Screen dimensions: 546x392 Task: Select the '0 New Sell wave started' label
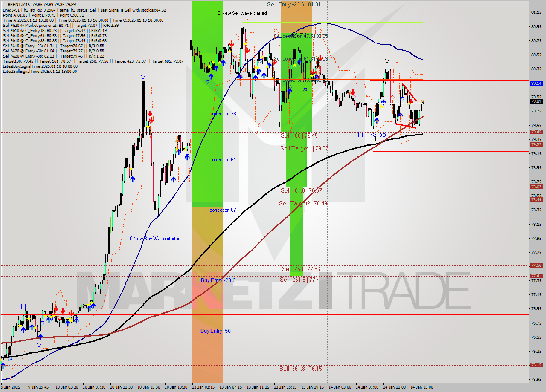[242, 13]
